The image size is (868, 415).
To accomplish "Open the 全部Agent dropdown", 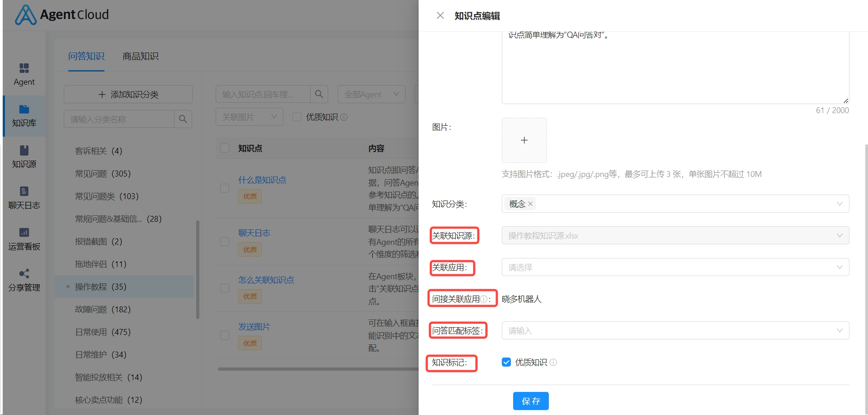I will pyautogui.click(x=372, y=94).
